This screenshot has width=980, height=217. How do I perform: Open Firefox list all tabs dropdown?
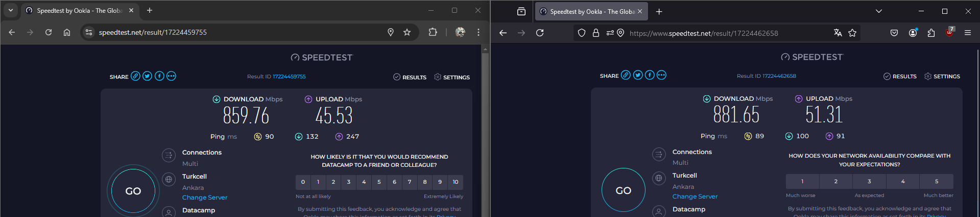pos(879,11)
